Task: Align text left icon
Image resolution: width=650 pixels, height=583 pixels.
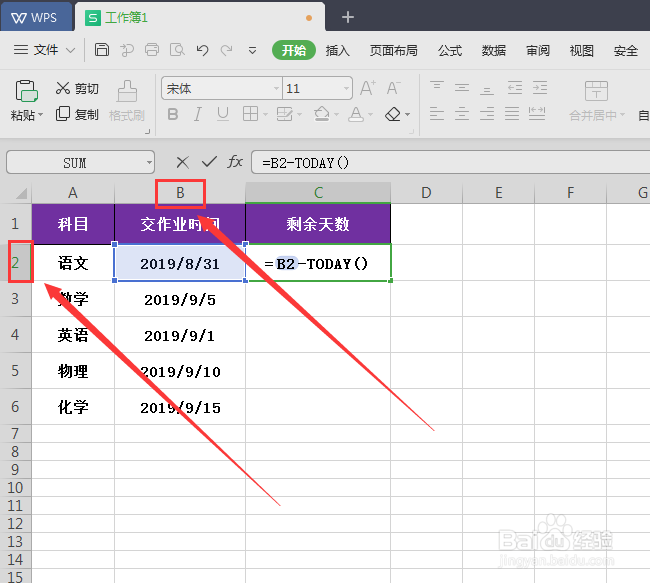Action: pyautogui.click(x=437, y=114)
